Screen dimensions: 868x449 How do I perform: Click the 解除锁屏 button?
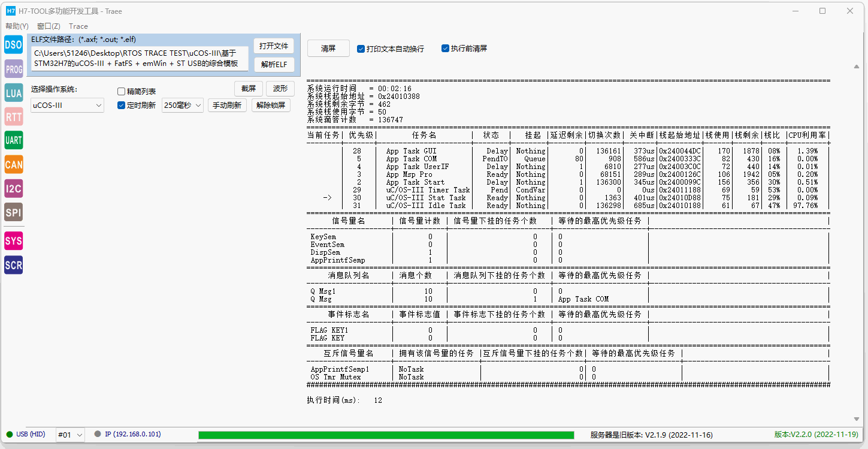271,106
